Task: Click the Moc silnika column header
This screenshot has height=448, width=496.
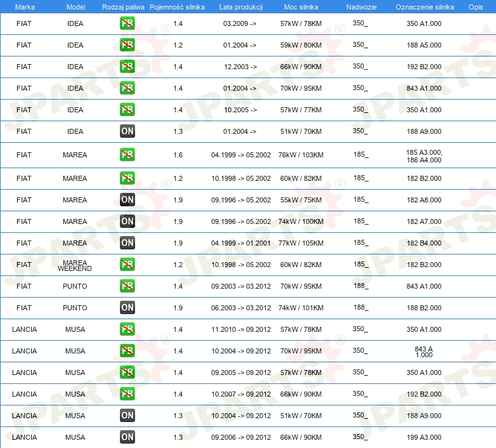Action: 301,7
